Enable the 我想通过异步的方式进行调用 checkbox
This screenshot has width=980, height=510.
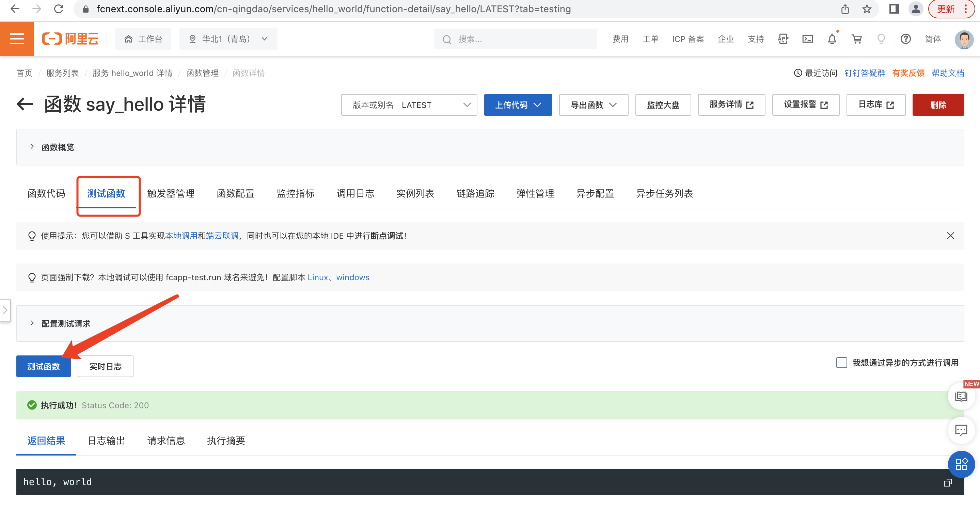(841, 363)
